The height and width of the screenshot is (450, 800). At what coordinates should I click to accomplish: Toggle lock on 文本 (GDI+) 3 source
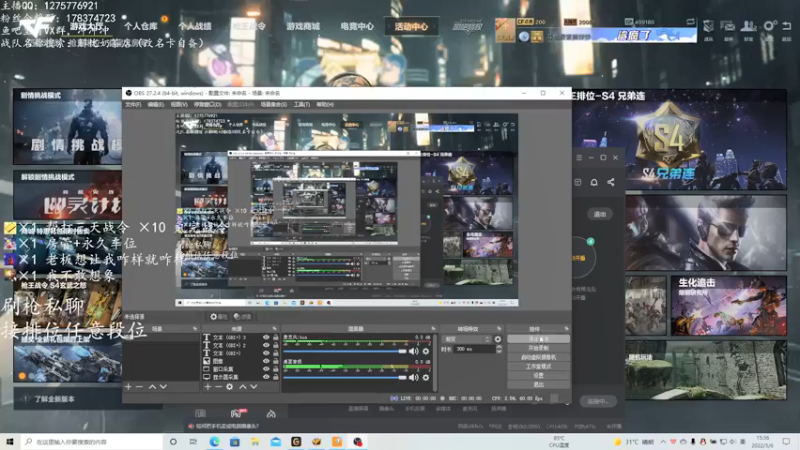pyautogui.click(x=276, y=337)
